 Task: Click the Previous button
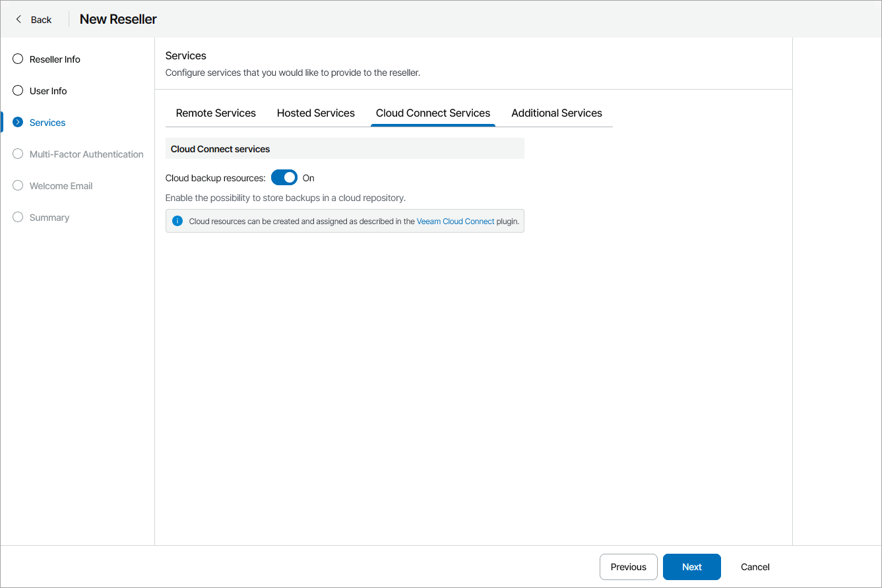click(x=628, y=566)
